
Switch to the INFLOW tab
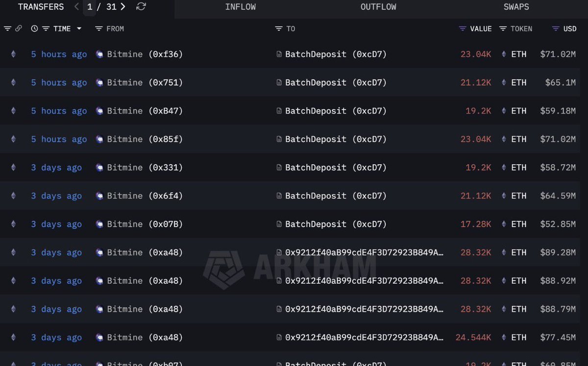pyautogui.click(x=240, y=7)
